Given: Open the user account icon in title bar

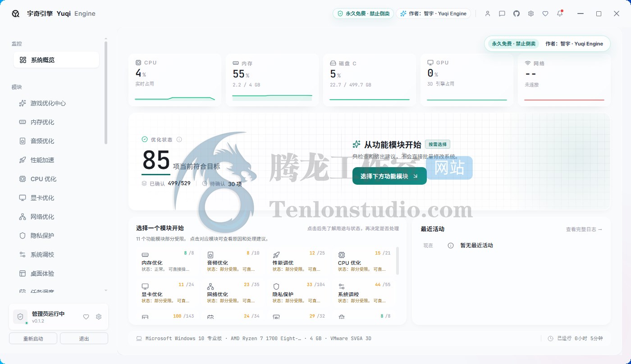Looking at the screenshot, I should coord(488,14).
